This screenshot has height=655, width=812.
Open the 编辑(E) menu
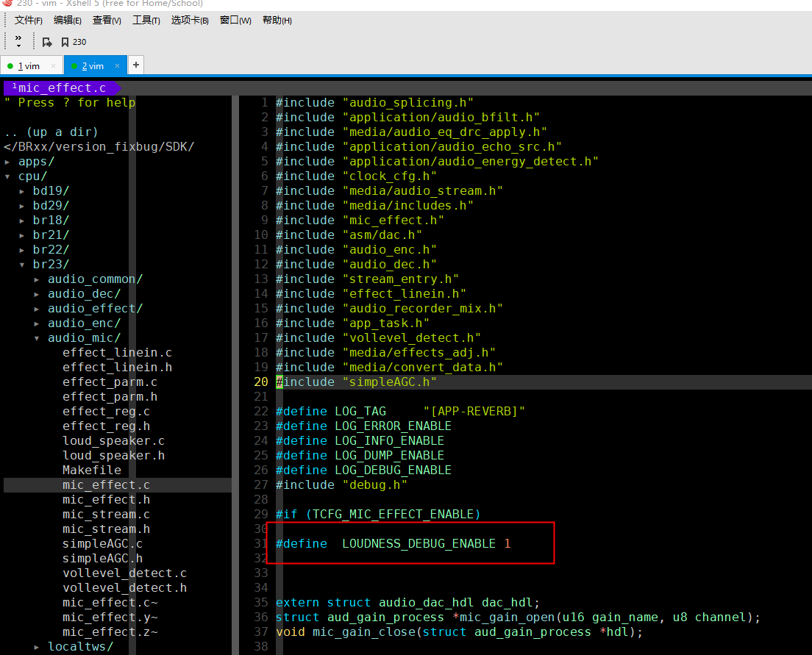click(x=68, y=20)
